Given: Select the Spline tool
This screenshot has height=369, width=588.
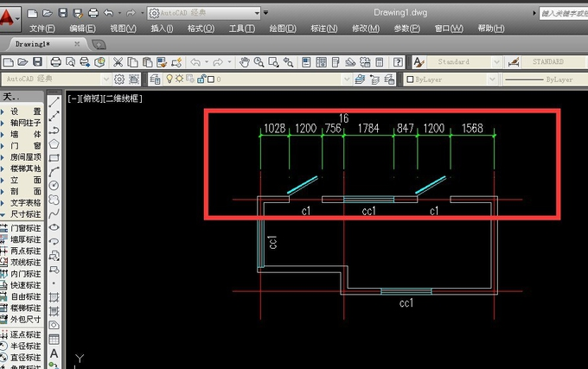Looking at the screenshot, I should click(54, 213).
